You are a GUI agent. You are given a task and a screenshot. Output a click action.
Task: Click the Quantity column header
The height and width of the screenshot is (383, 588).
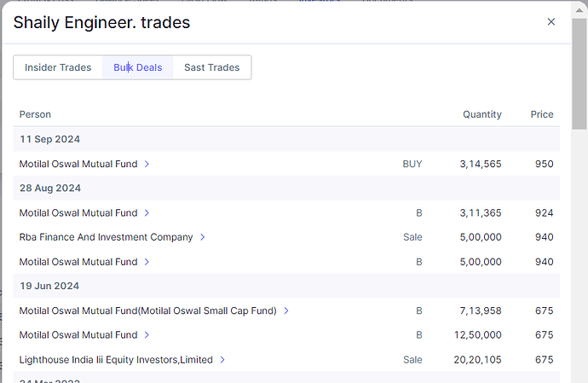point(481,114)
